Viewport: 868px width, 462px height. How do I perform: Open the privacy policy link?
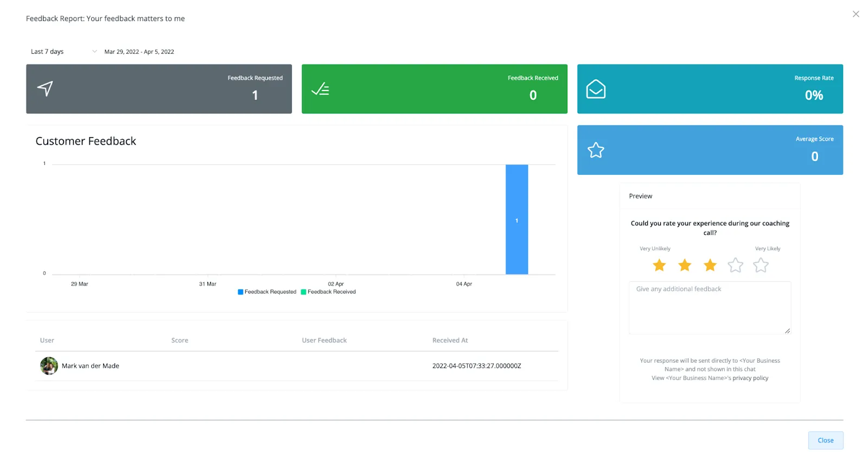(x=750, y=378)
